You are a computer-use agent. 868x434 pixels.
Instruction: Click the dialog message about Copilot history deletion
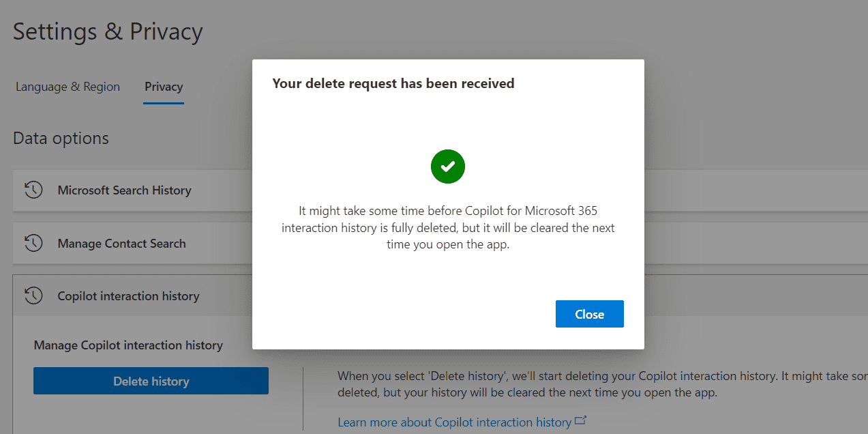448,227
